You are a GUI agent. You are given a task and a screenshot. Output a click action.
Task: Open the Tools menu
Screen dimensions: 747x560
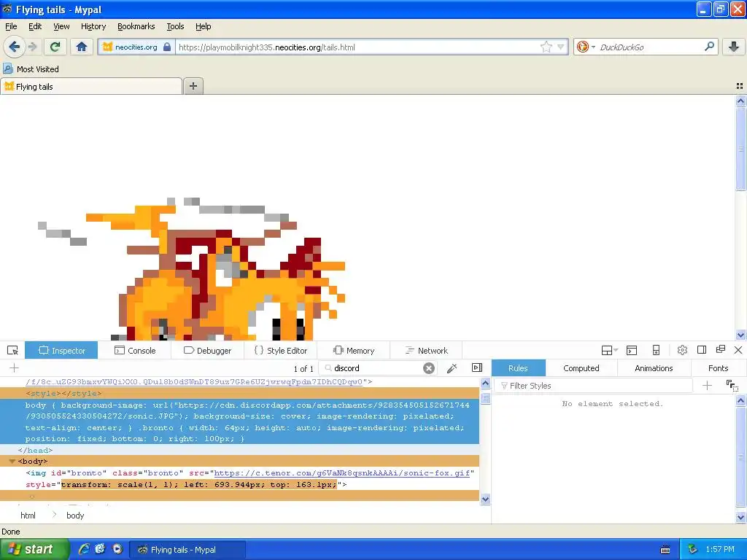click(x=175, y=27)
